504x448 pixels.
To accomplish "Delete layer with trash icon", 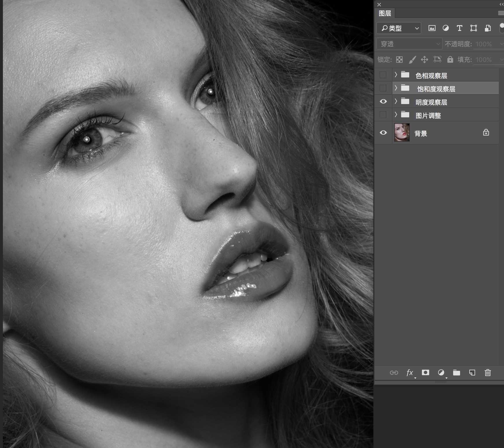I will pyautogui.click(x=488, y=373).
